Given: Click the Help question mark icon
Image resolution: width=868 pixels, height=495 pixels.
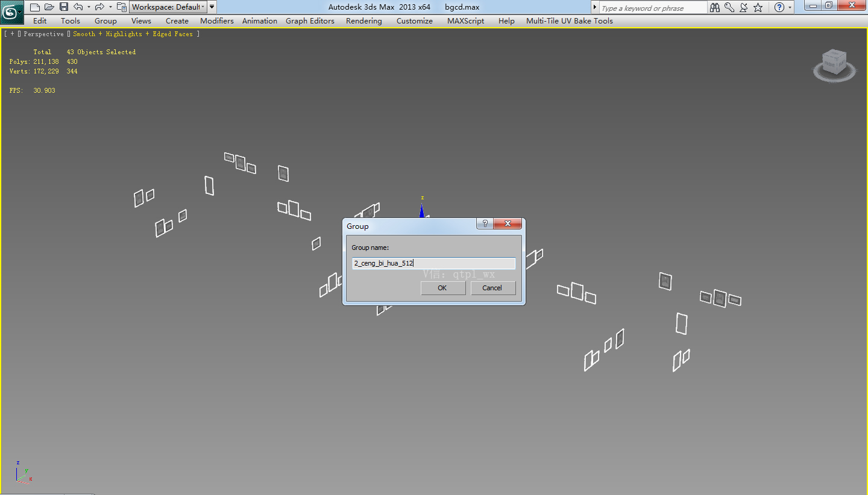Looking at the screenshot, I should pos(779,8).
